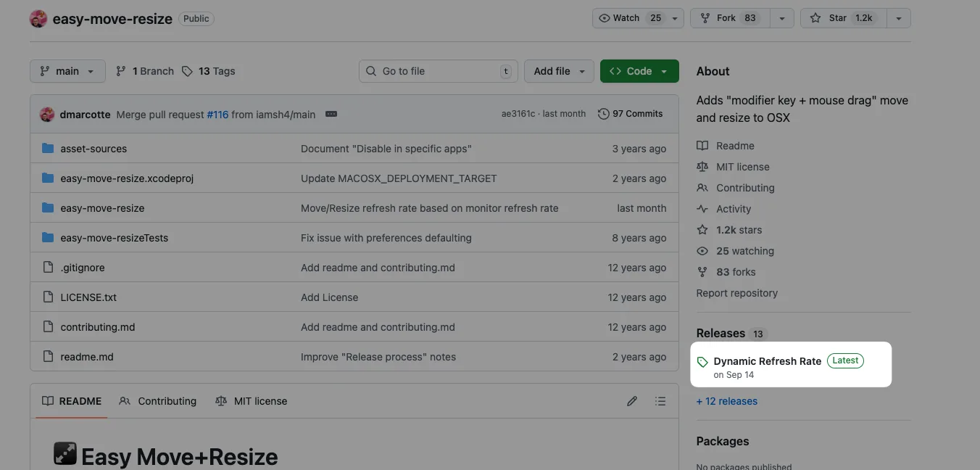Open commit 'Fix issue with preferences defaulting'

point(386,238)
